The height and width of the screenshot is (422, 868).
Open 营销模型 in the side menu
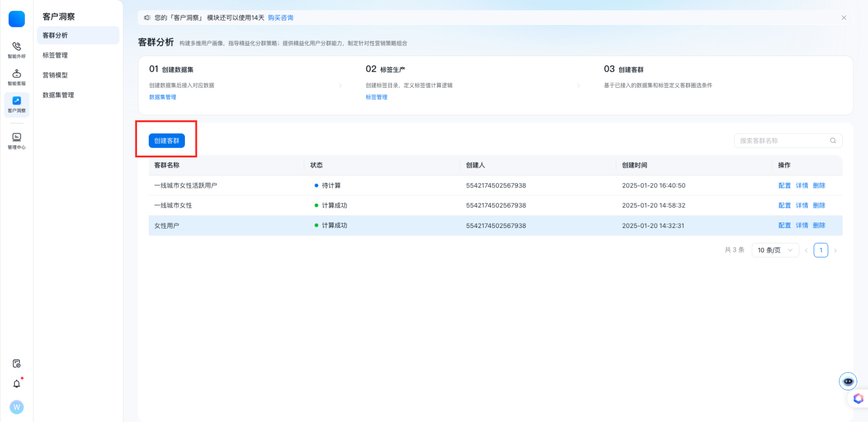[x=56, y=75]
